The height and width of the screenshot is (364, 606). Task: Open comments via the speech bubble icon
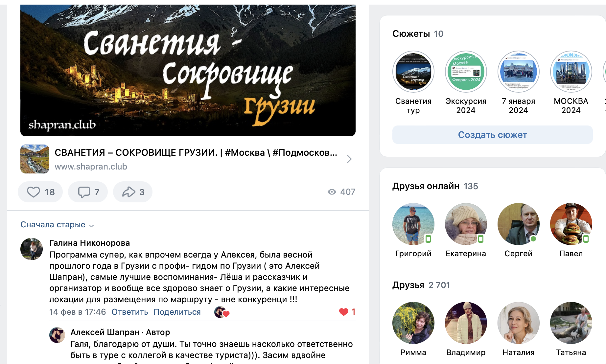click(84, 192)
